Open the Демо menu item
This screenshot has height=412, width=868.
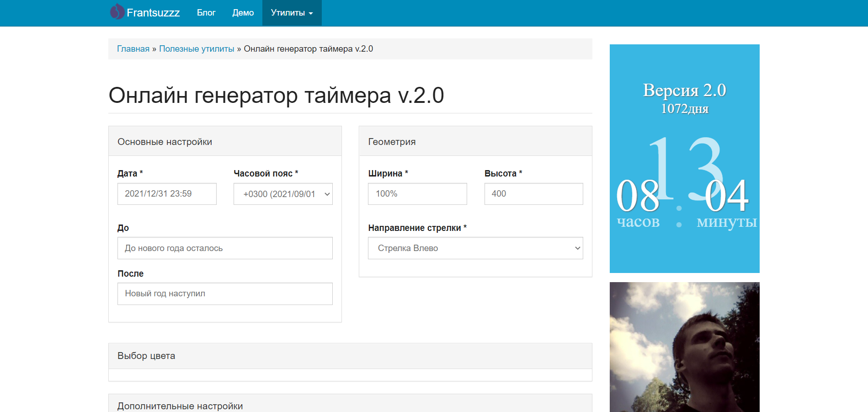coord(243,13)
